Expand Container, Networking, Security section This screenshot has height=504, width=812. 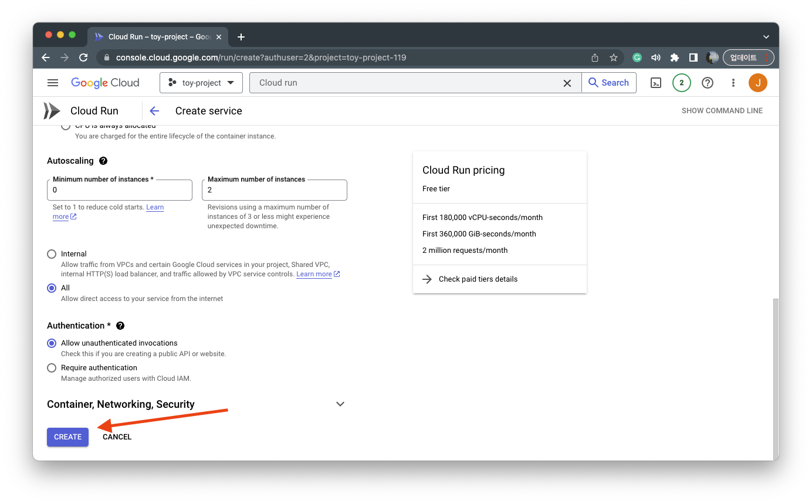point(196,404)
